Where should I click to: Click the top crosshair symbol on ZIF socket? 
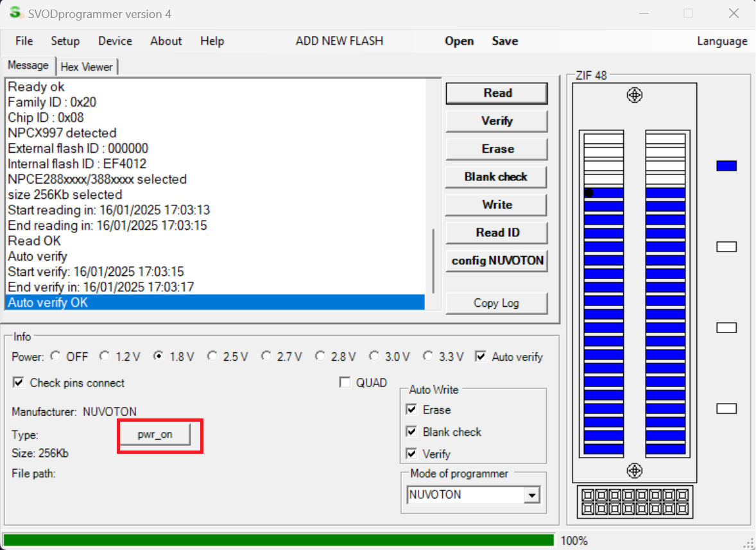pyautogui.click(x=634, y=95)
